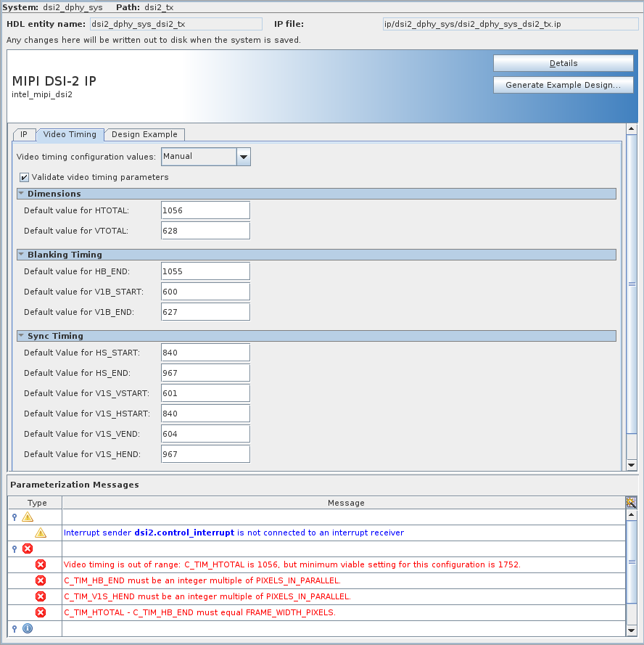Click error icon beside HTOTAL out of range message

[x=41, y=564]
